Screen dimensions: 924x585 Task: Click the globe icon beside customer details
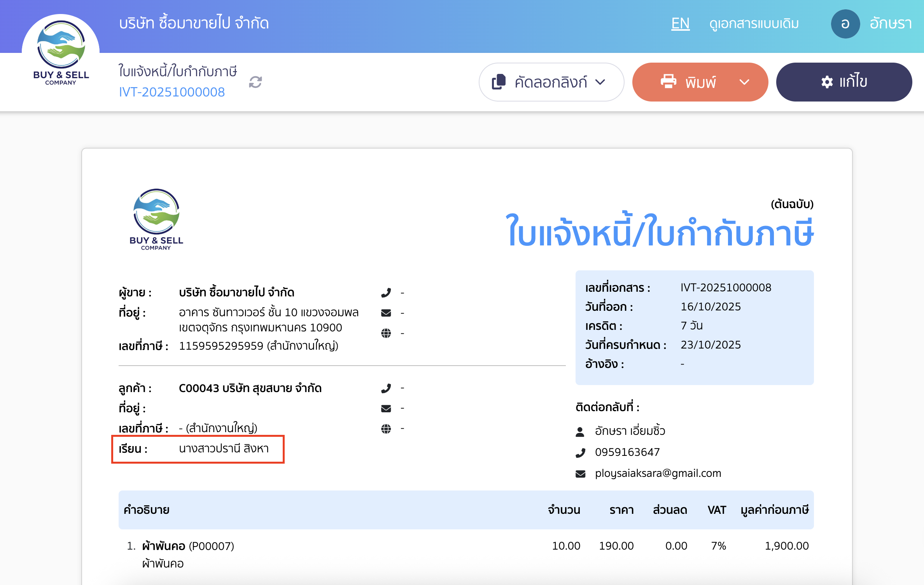coord(386,429)
